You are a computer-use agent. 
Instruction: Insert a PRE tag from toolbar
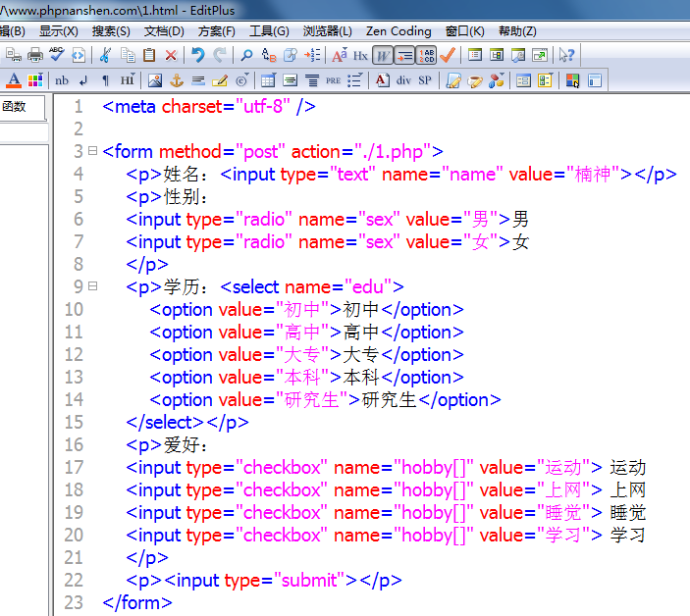click(333, 80)
